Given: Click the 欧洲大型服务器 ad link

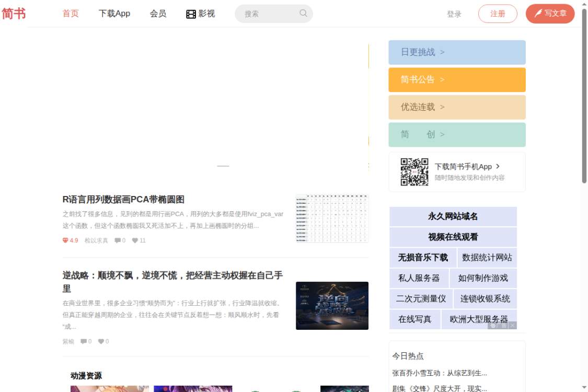Looking at the screenshot, I should (479, 319).
